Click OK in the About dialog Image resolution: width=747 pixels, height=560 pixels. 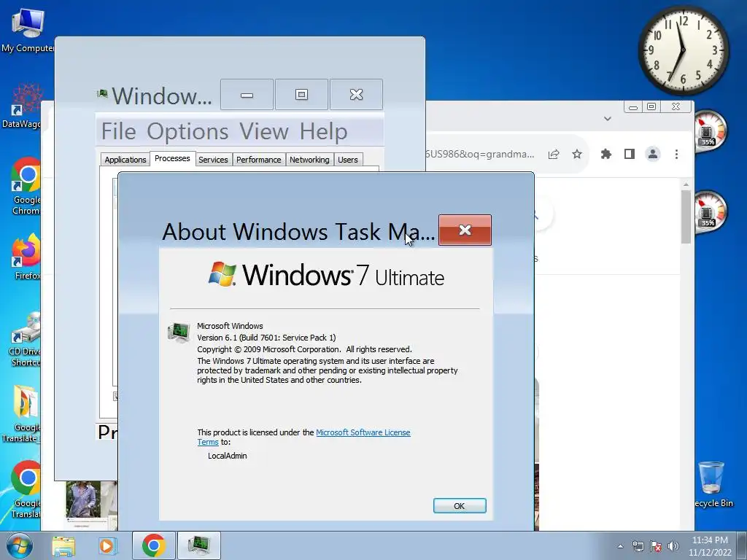(x=460, y=506)
